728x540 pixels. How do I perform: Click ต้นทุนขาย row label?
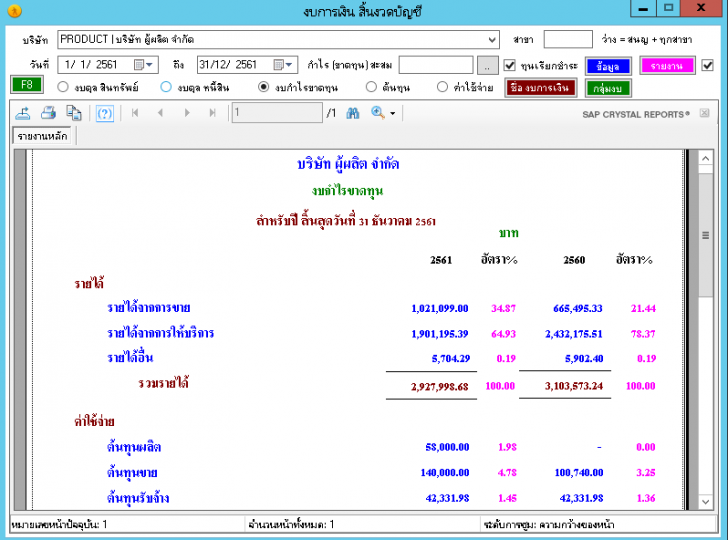tap(132, 473)
